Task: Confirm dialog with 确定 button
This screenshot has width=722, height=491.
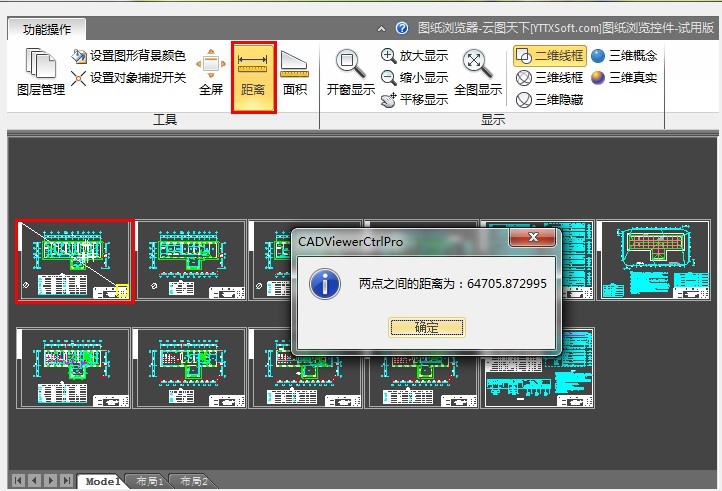Action: pyautogui.click(x=427, y=327)
